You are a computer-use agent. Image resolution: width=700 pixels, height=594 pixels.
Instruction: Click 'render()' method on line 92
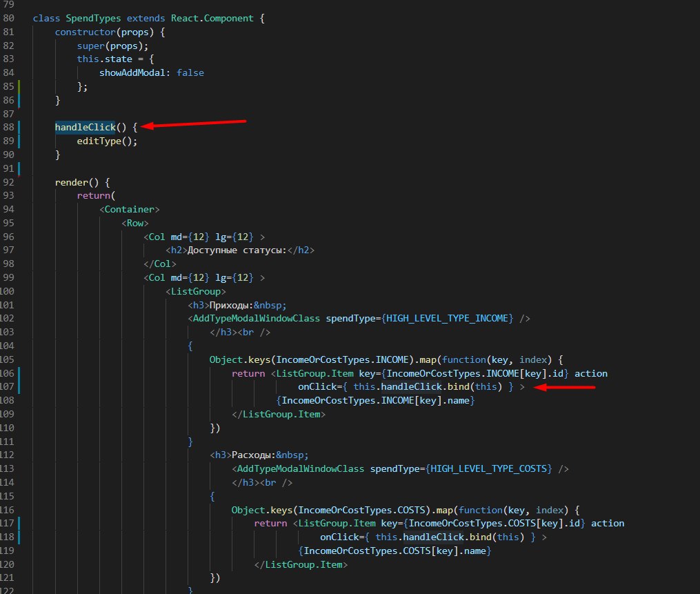(x=77, y=182)
